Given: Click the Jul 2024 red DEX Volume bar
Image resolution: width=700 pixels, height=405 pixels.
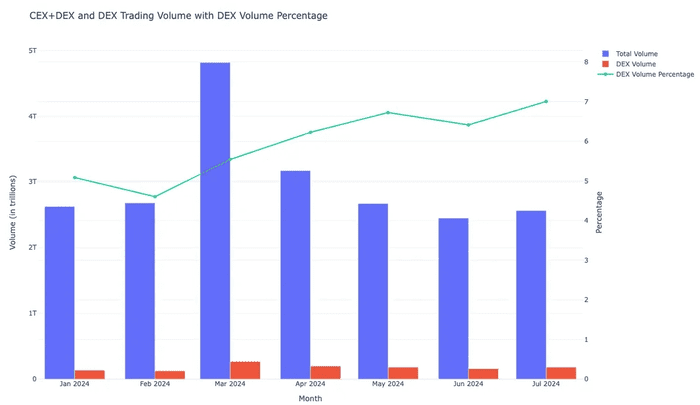Looking at the screenshot, I should tap(561, 373).
